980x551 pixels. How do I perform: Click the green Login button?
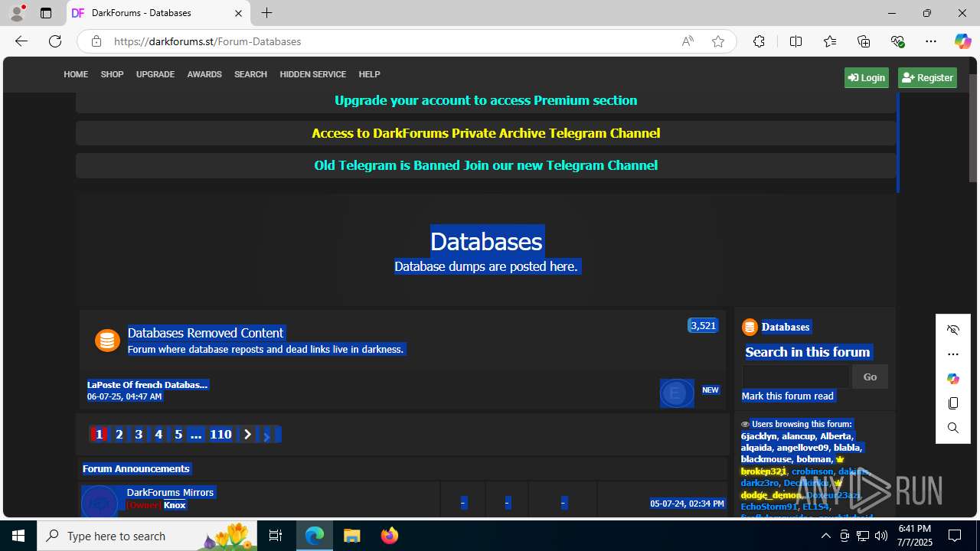[867, 77]
